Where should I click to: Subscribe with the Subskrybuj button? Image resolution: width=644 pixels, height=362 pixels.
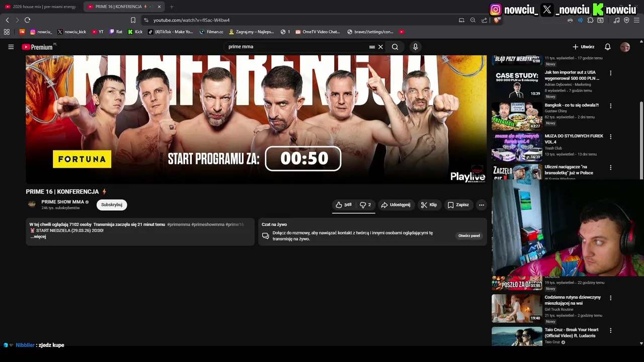click(112, 205)
